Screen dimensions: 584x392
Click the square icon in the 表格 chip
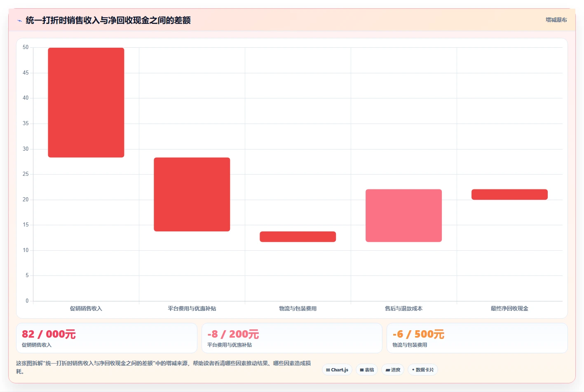click(x=362, y=370)
